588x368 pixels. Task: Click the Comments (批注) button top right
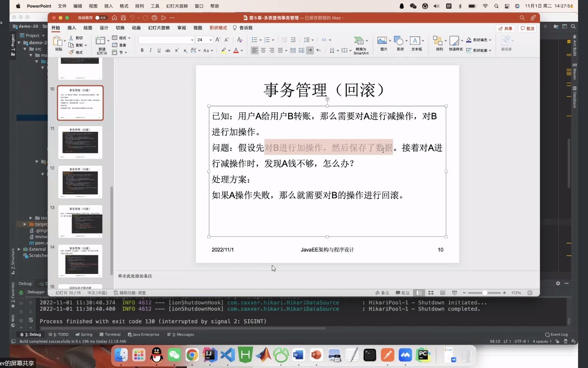tap(527, 28)
